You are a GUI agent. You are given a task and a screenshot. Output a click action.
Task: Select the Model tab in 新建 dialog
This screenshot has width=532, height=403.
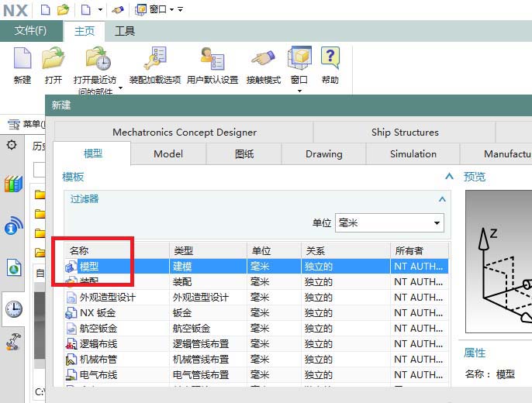[168, 154]
